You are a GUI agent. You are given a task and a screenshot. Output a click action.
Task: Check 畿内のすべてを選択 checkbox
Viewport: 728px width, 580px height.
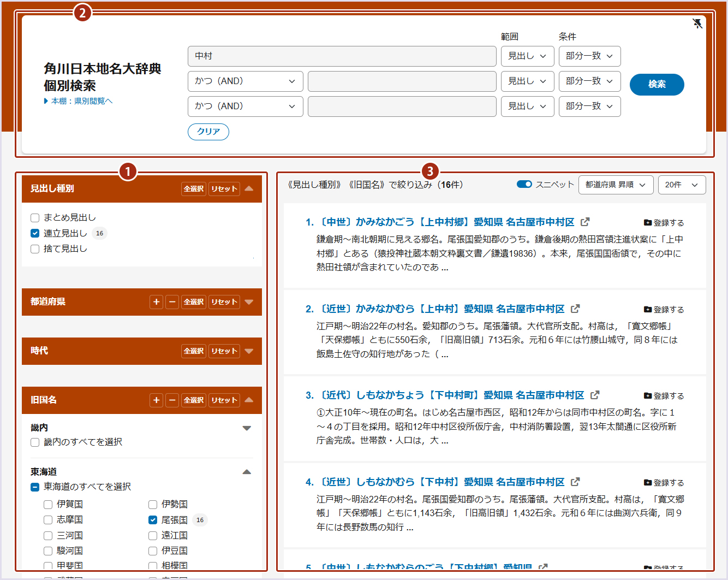[x=35, y=442]
